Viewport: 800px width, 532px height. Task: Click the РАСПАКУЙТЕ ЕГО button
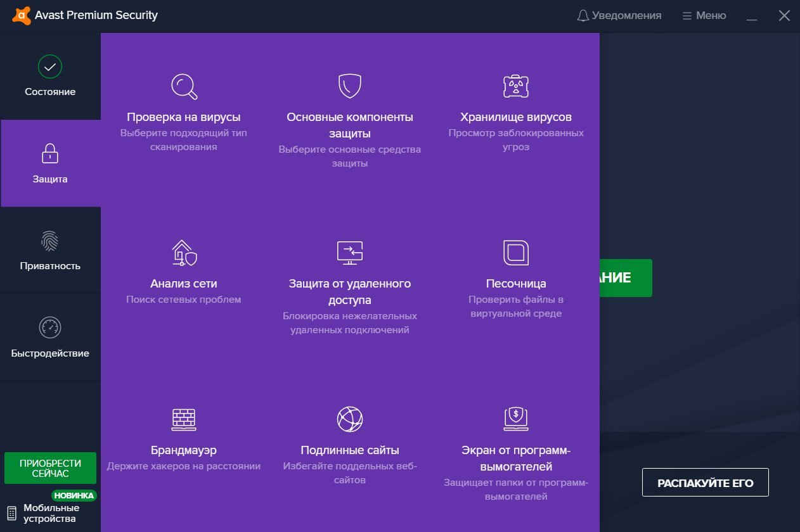706,483
